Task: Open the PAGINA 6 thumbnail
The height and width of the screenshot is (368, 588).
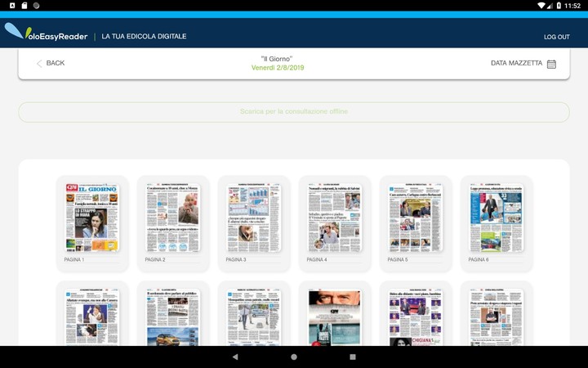Action: point(497,218)
